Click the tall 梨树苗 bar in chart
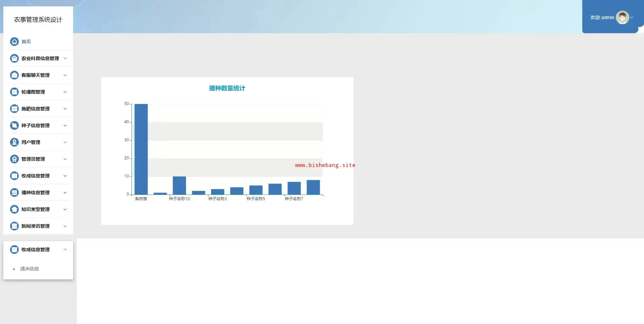644x324 pixels. tap(141, 149)
